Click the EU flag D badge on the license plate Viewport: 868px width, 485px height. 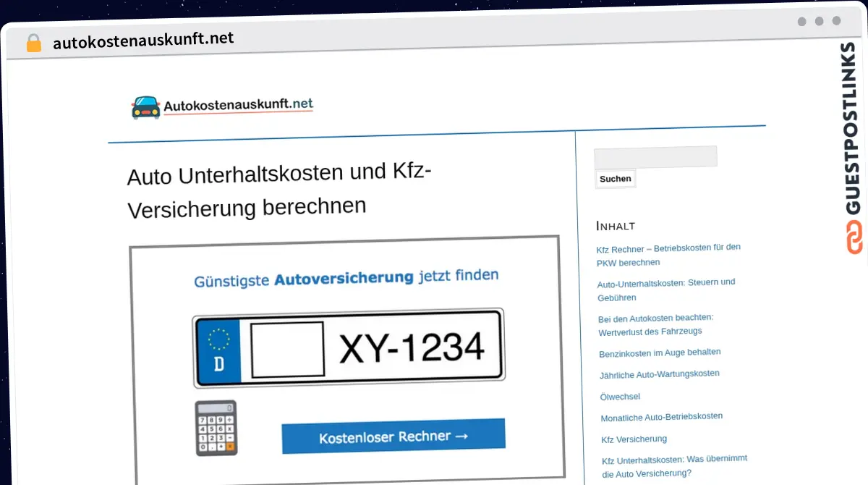point(218,351)
